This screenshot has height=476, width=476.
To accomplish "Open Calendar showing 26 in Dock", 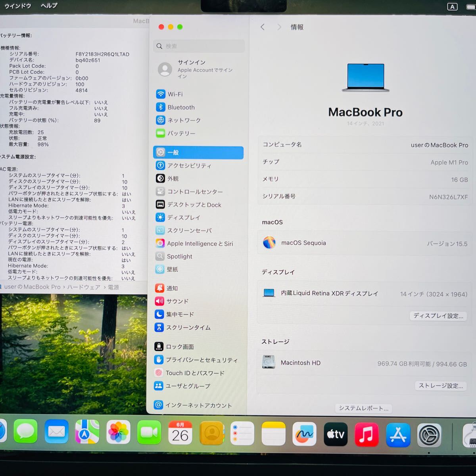I will click(180, 433).
